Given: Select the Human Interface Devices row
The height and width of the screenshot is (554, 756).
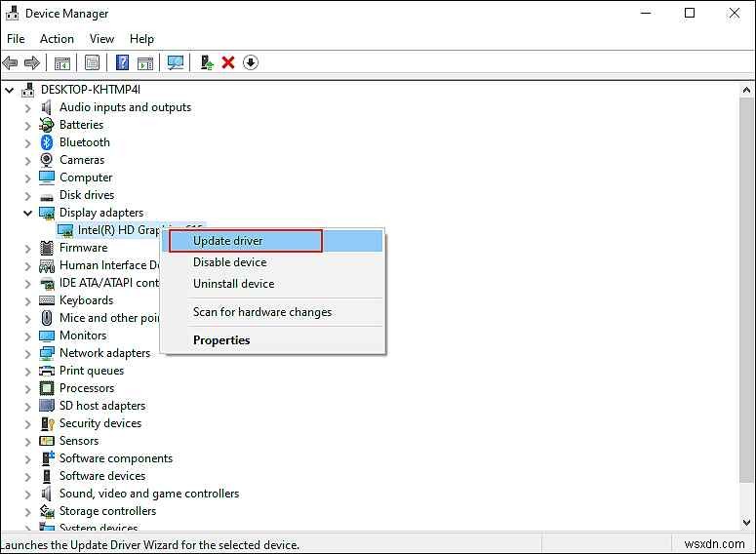Looking at the screenshot, I should click(x=109, y=265).
